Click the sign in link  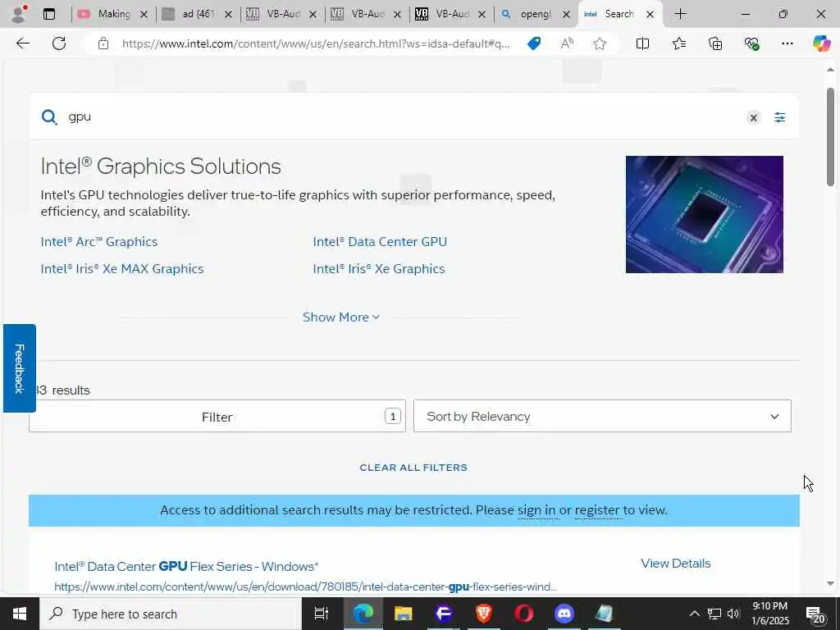point(536,510)
